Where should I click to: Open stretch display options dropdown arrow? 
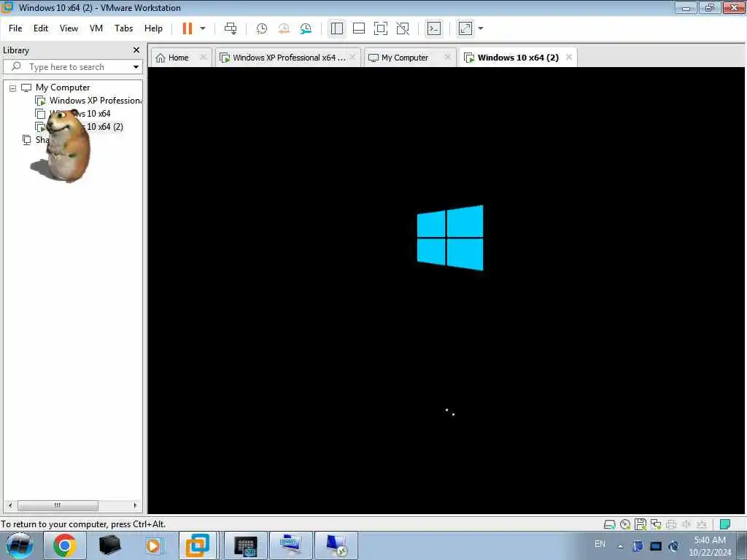[x=481, y=28]
